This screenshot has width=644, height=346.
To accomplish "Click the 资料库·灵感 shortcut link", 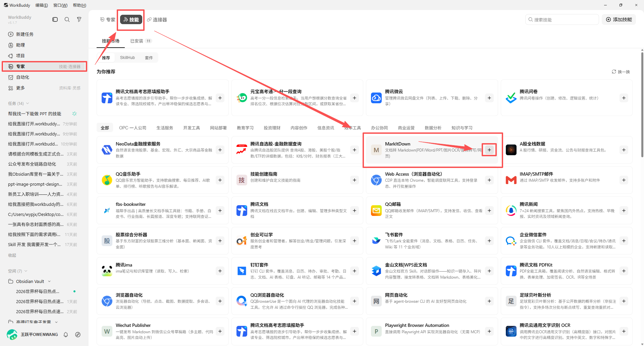I will tap(70, 88).
